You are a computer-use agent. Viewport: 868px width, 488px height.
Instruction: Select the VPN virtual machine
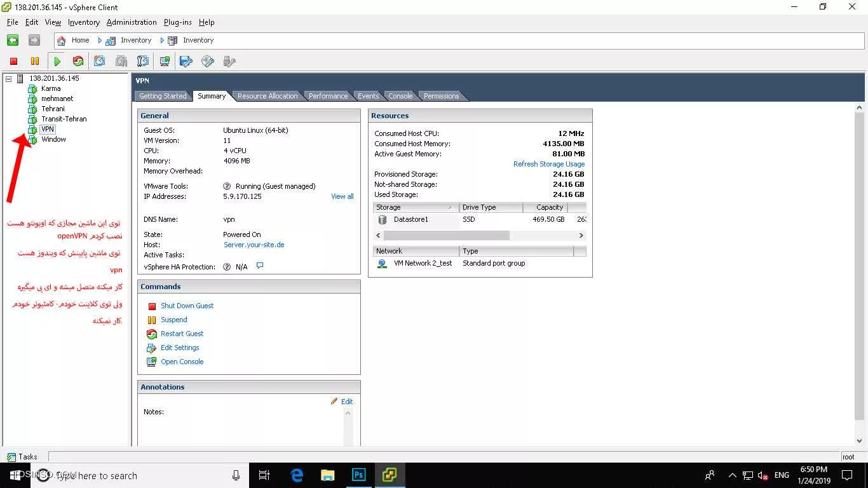(x=48, y=129)
